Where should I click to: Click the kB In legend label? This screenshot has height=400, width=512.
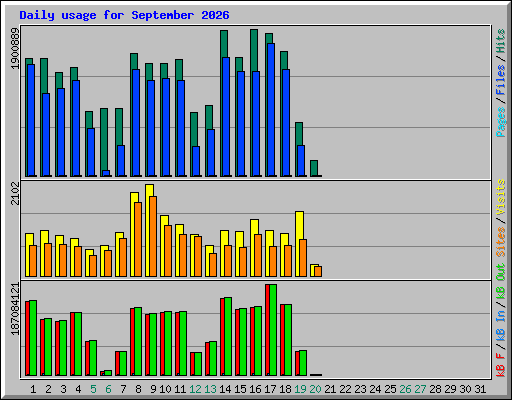tap(501, 327)
